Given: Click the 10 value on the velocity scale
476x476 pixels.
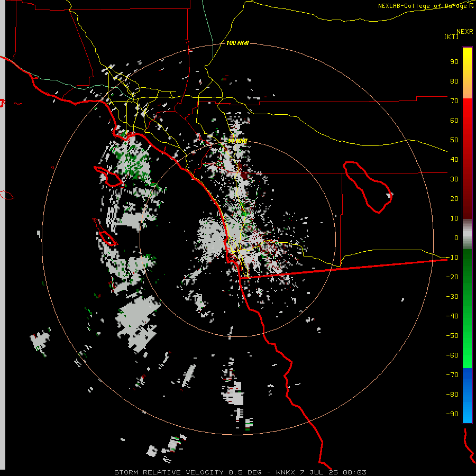Looking at the screenshot, I should pyautogui.click(x=454, y=218).
